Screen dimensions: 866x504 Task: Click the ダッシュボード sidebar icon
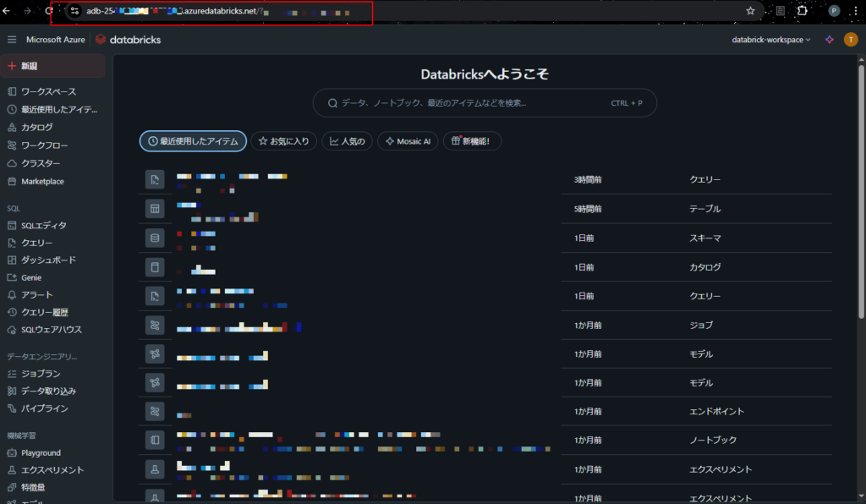[x=12, y=260]
